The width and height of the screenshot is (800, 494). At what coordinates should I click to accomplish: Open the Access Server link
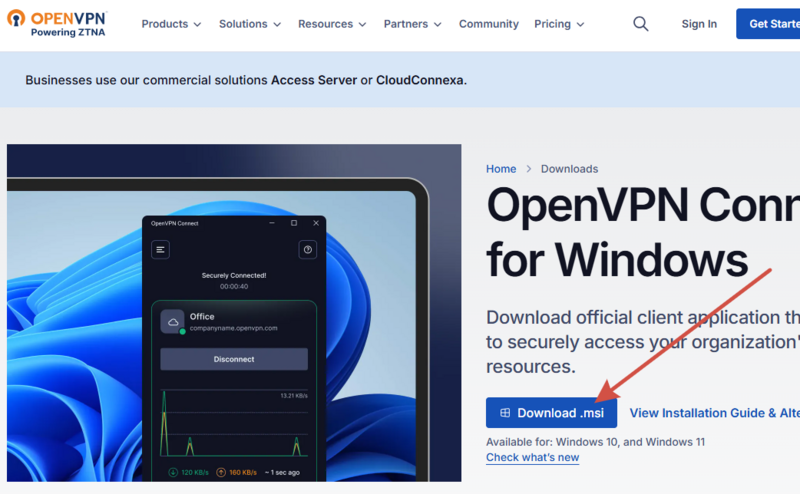coord(314,80)
